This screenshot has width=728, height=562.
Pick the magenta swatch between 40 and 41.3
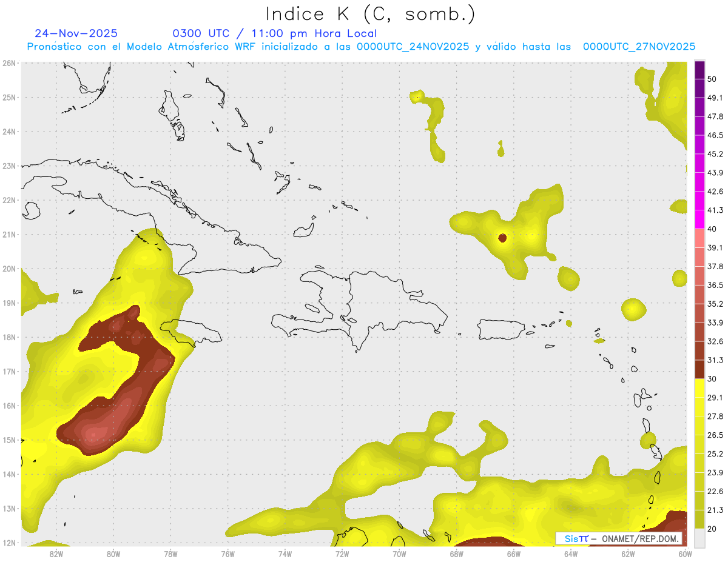click(699, 219)
